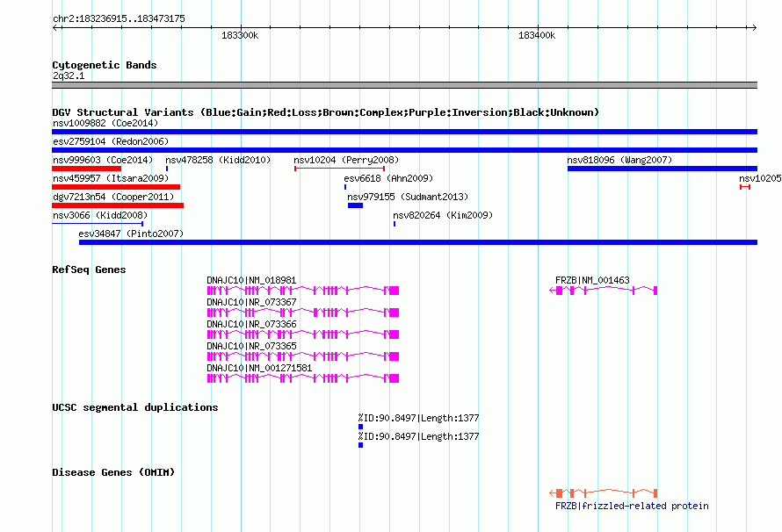Click the nsv459957 (Itsara2009) red bar

116,187
